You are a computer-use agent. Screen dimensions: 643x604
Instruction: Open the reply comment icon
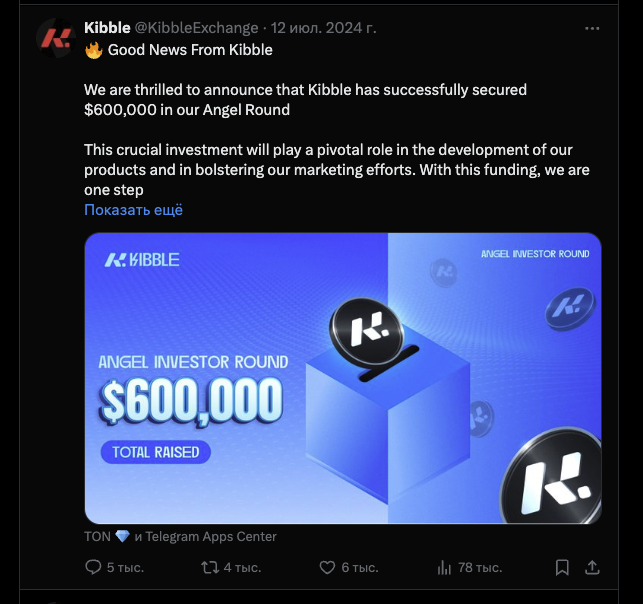point(93,568)
